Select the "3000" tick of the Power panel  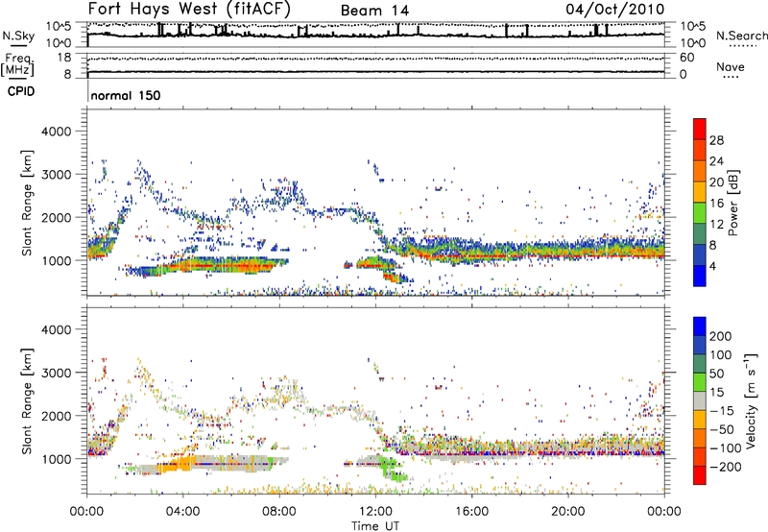57,175
